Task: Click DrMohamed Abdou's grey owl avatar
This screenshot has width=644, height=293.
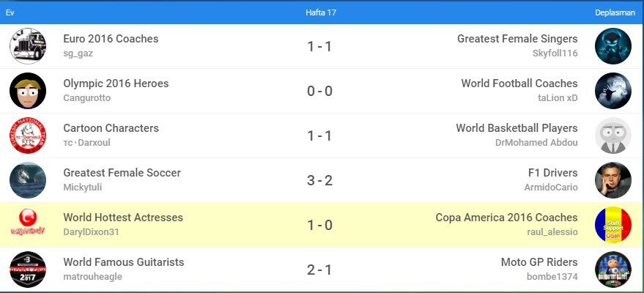Action: pyautogui.click(x=613, y=136)
